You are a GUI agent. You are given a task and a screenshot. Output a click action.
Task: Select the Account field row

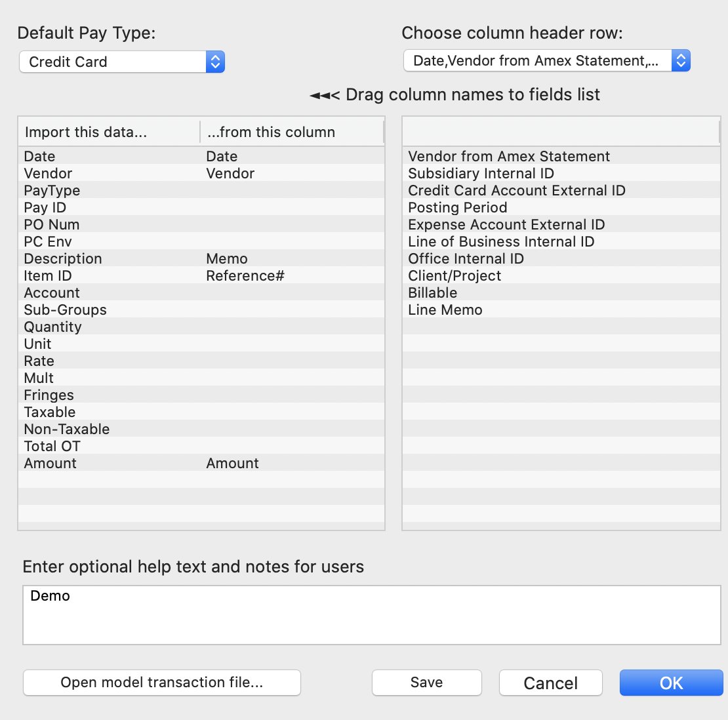[201, 293]
